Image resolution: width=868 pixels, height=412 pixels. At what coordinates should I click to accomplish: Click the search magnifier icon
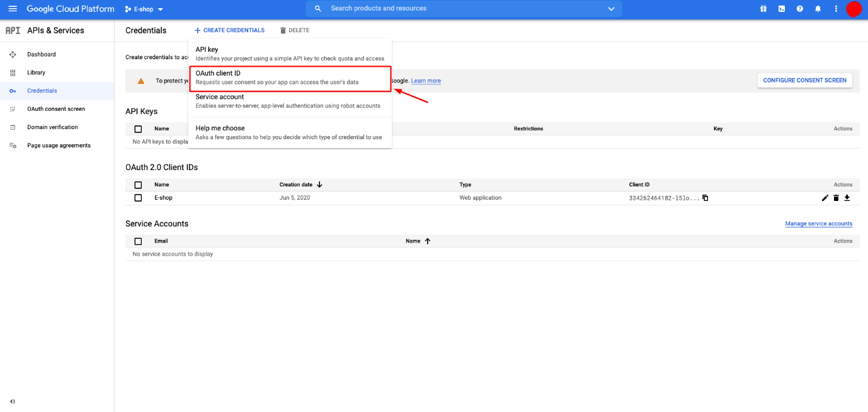tap(318, 9)
